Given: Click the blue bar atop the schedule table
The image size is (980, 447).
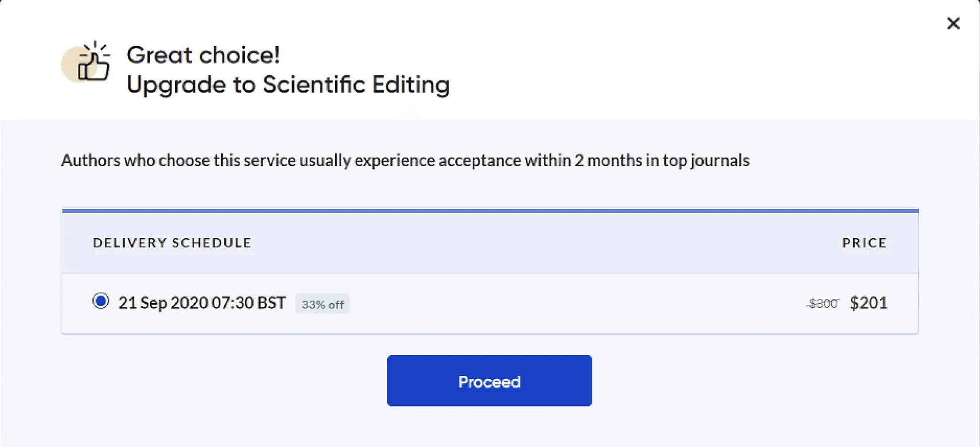Looking at the screenshot, I should 490,211.
